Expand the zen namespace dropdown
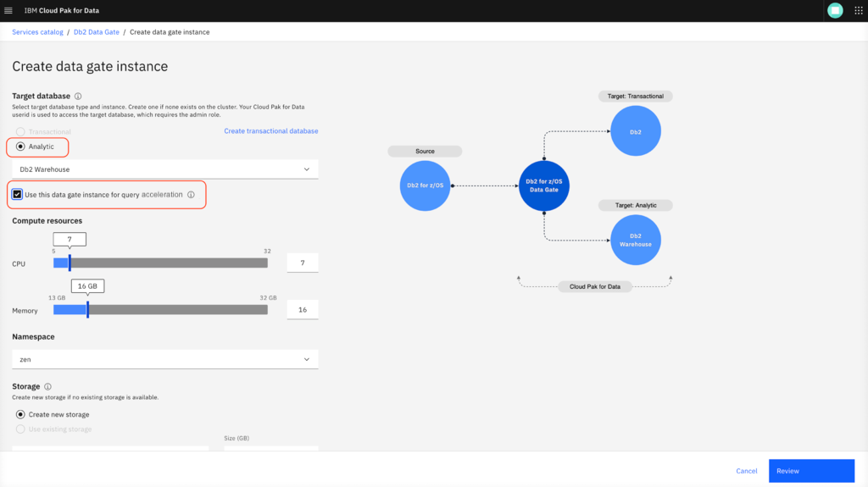 (x=165, y=360)
